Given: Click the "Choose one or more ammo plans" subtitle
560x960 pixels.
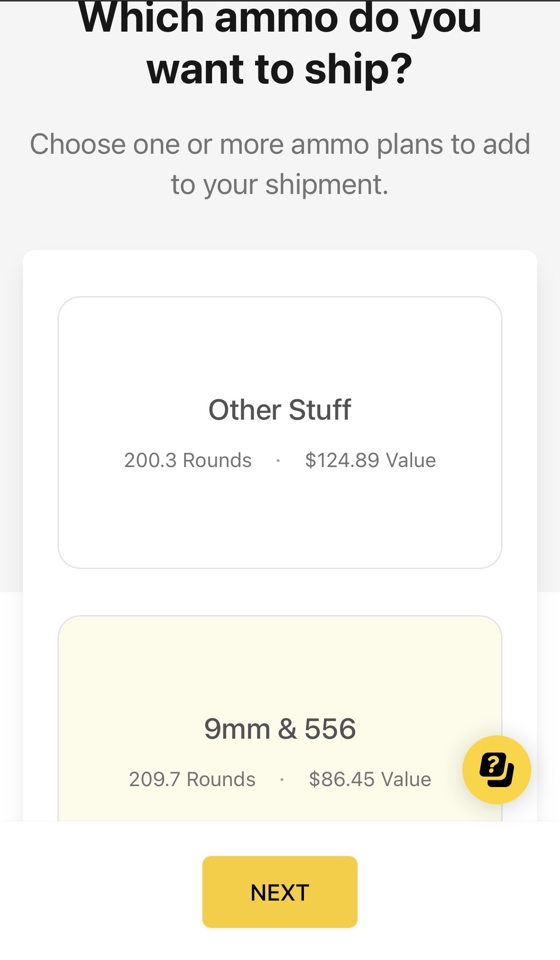Looking at the screenshot, I should pos(280,144).
